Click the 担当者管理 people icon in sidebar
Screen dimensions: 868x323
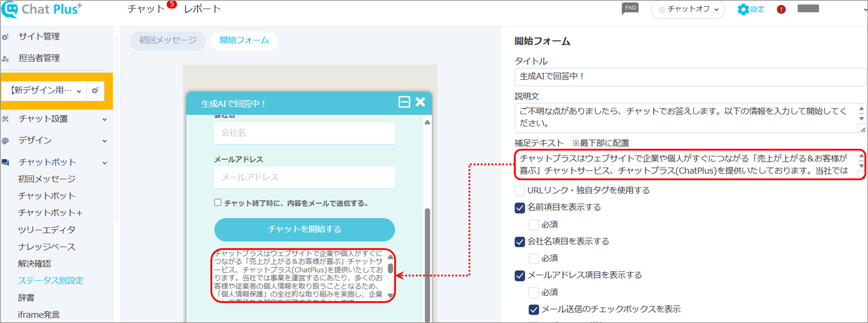coord(5,59)
